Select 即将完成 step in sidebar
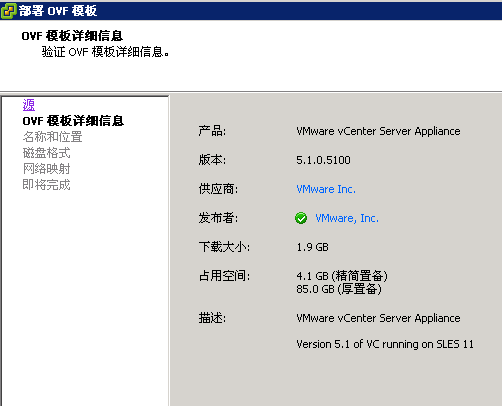Image resolution: width=502 pixels, height=406 pixels. pyautogui.click(x=46, y=185)
